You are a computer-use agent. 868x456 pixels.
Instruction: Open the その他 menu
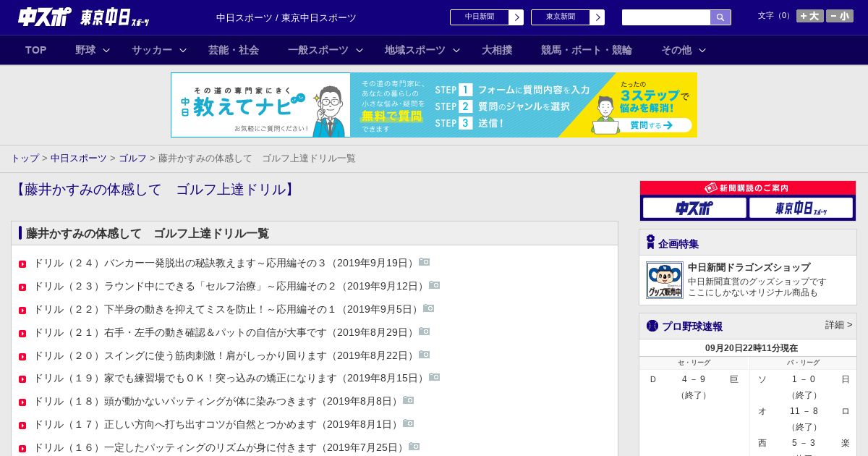(676, 50)
